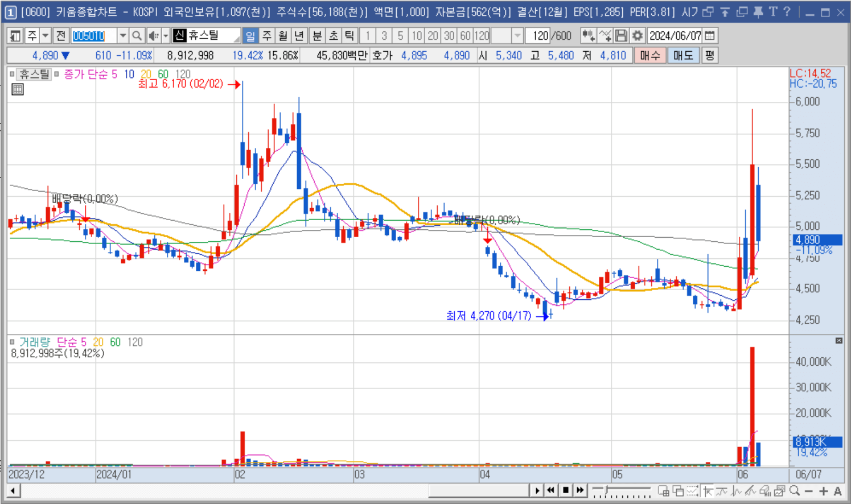851x504 pixels.
Task: Select the text annotation A tool
Action: [838, 490]
